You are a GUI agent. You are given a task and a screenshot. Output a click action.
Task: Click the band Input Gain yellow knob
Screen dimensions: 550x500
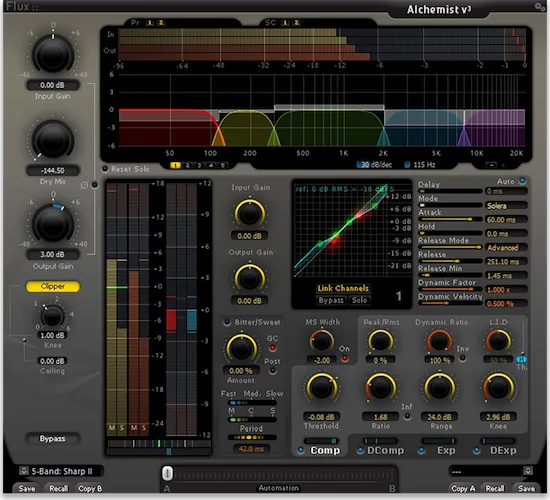click(249, 213)
